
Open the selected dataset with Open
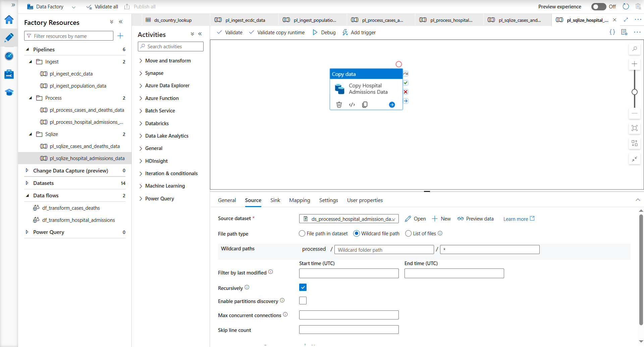click(x=416, y=219)
